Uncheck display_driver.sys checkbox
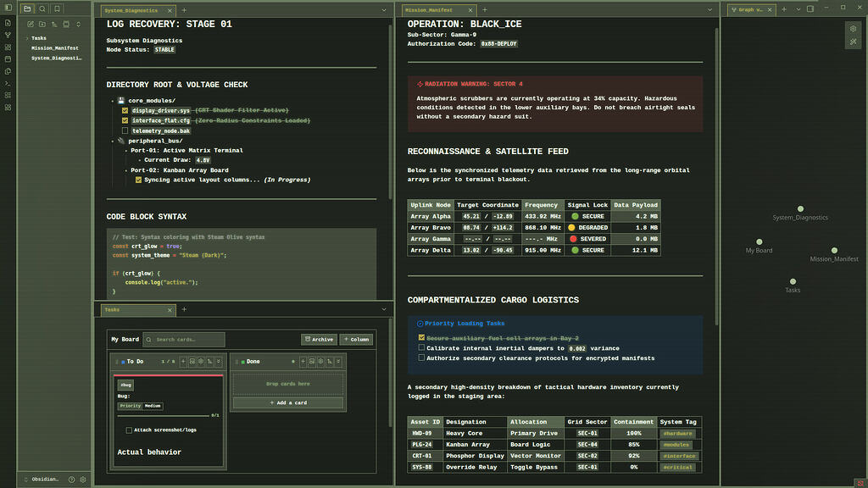The width and height of the screenshot is (868, 488). pos(125,111)
